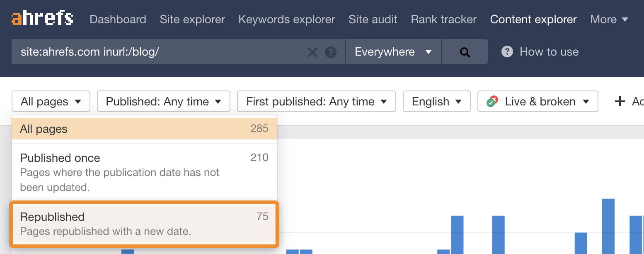The image size is (644, 254).
Task: Expand the More menu caret icon
Action: 624,19
